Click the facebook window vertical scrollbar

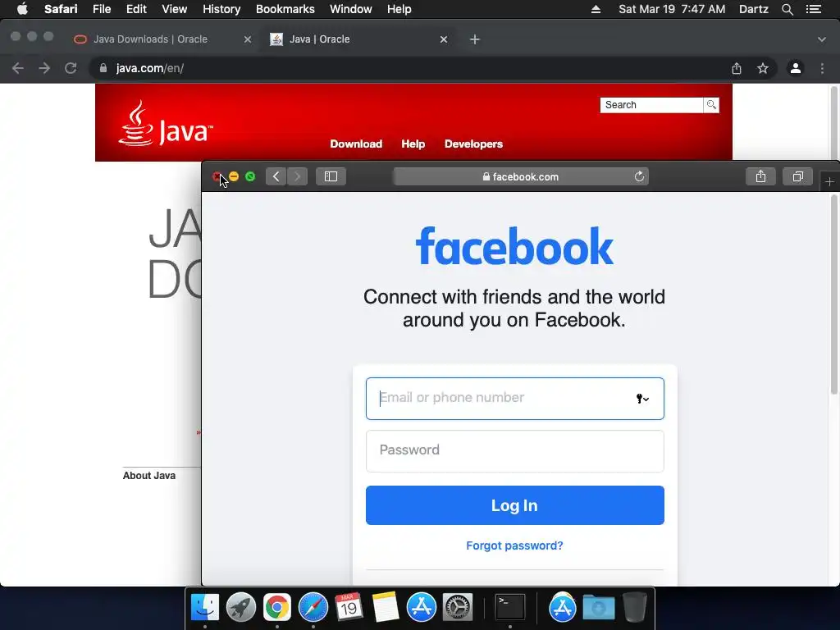(x=834, y=295)
